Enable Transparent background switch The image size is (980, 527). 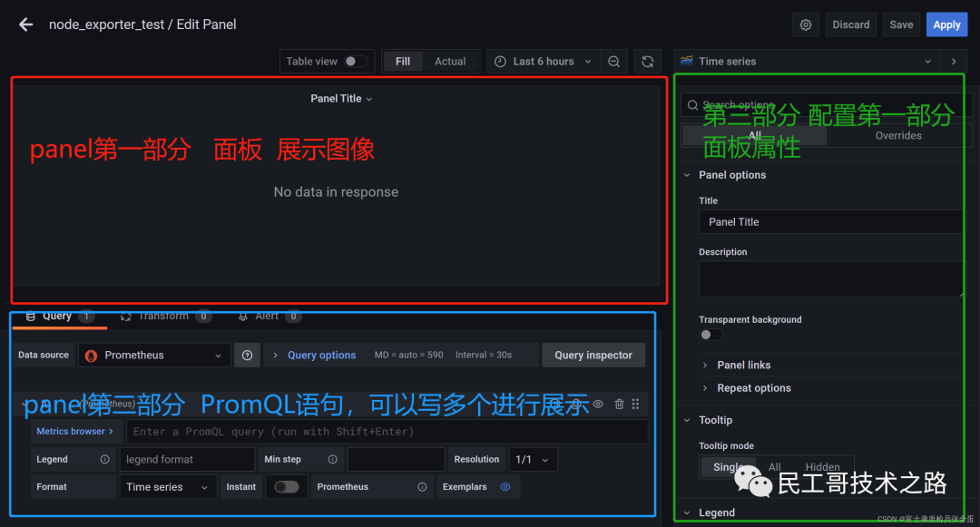[710, 335]
